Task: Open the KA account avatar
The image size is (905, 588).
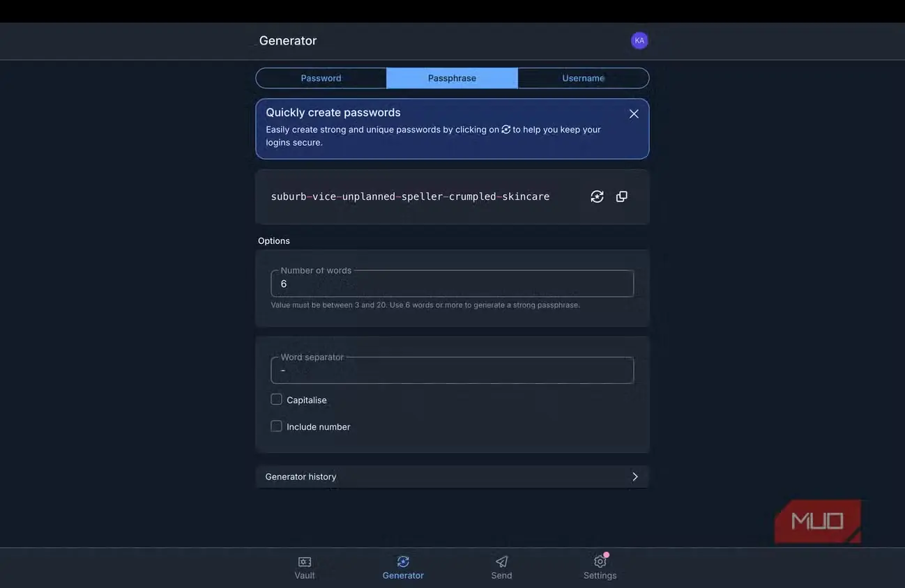Action: point(639,40)
